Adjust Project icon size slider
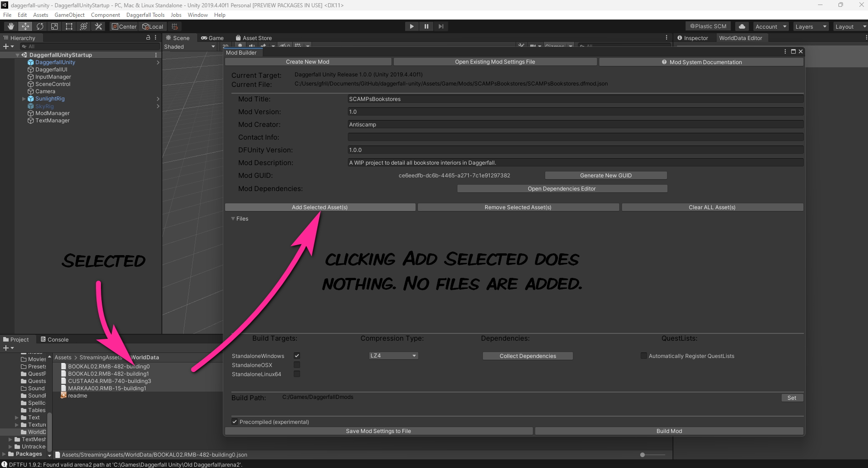Screen dimensions: 868x468 point(642,454)
